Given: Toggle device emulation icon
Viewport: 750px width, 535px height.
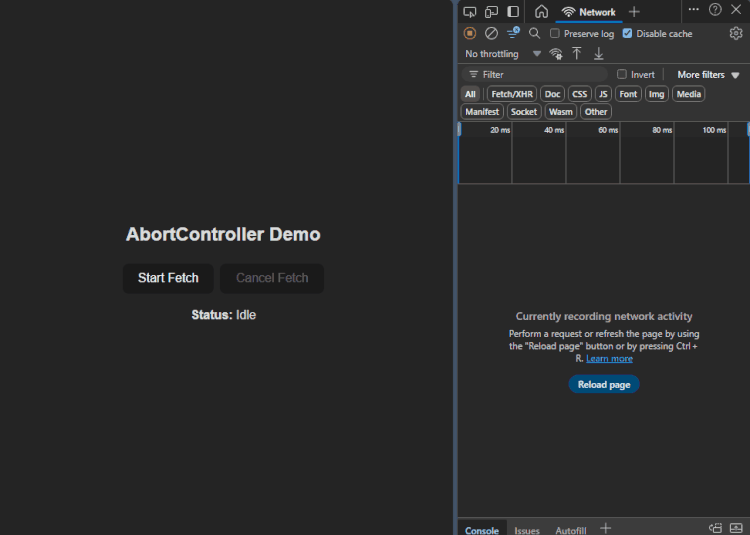Looking at the screenshot, I should pyautogui.click(x=491, y=12).
